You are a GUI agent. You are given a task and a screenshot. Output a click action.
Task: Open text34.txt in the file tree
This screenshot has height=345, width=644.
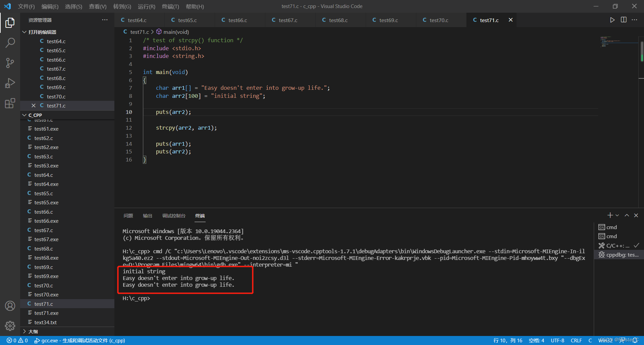click(x=67, y=322)
